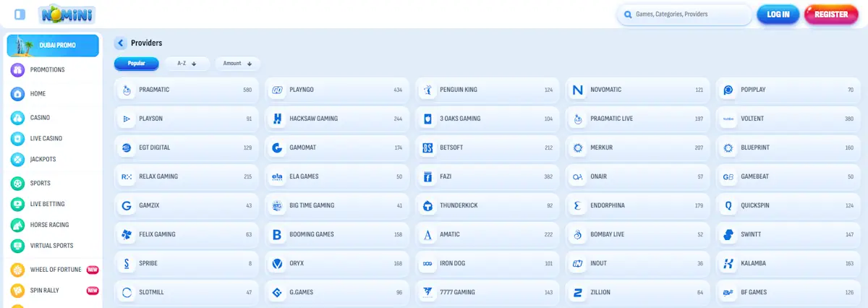
Task: Click the Promotions sidebar icon
Action: click(x=17, y=70)
